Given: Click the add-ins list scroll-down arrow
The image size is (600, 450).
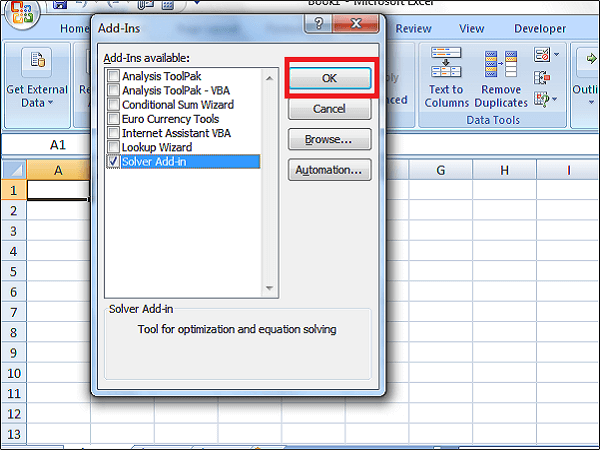Looking at the screenshot, I should 268,289.
